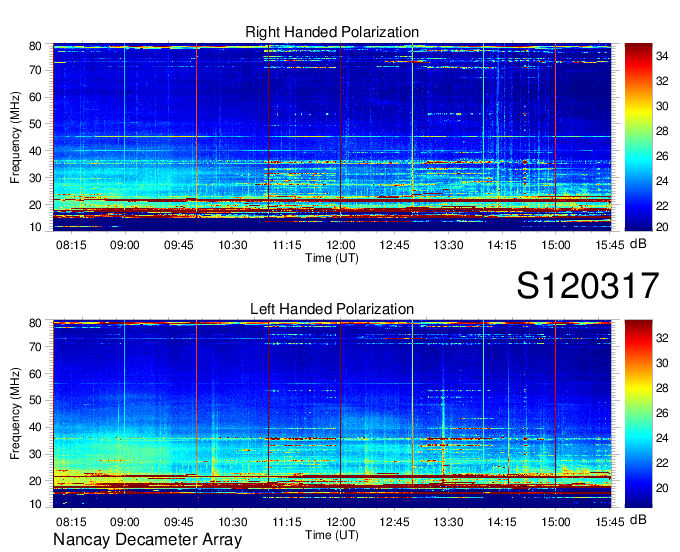Click 08:15 time tick under Right Handed plot
This screenshot has width=680, height=552.
coord(71,245)
